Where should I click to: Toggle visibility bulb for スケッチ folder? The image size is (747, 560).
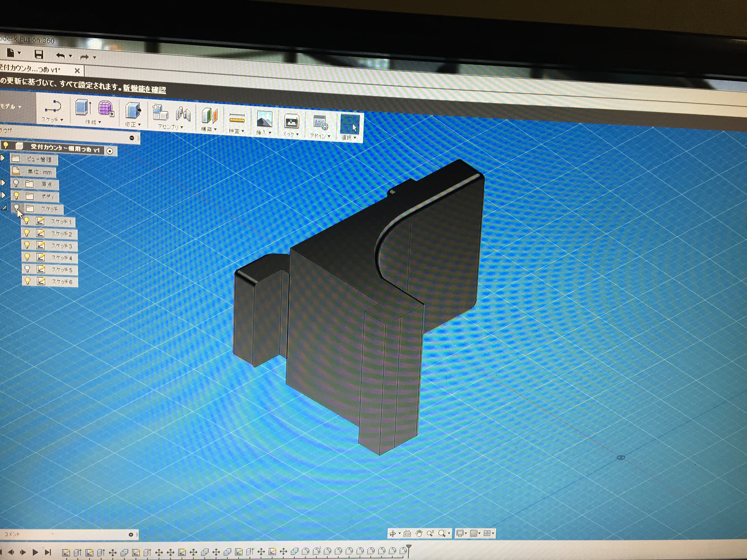pos(16,207)
